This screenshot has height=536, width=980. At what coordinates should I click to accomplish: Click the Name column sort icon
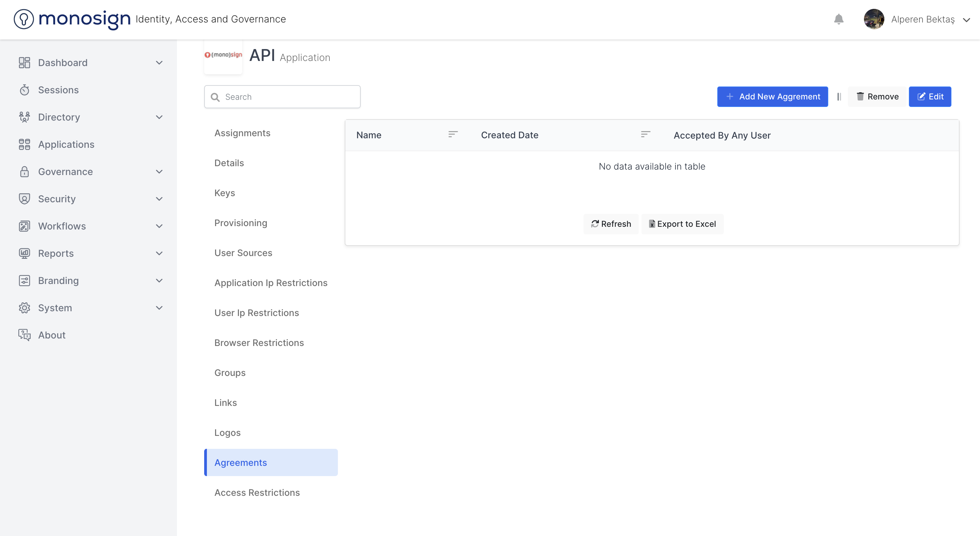(453, 135)
